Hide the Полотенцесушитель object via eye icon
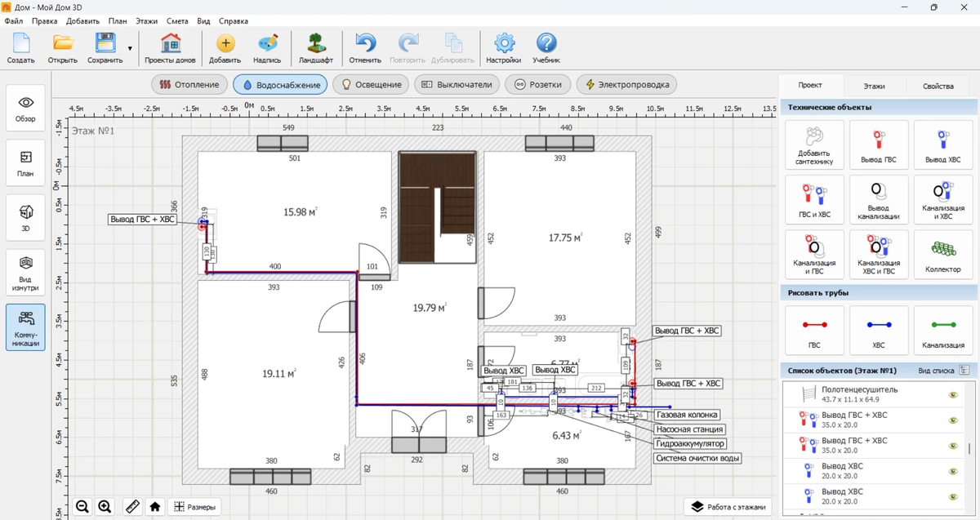980x520 pixels. [x=952, y=394]
